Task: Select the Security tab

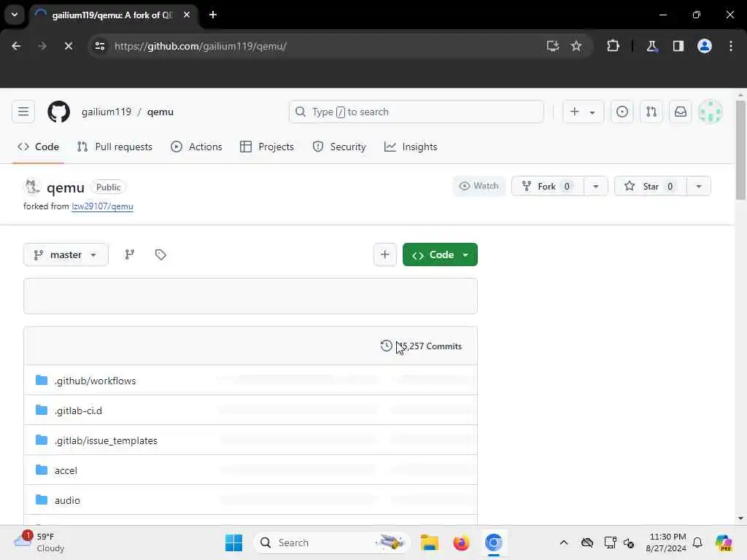Action: click(x=339, y=147)
